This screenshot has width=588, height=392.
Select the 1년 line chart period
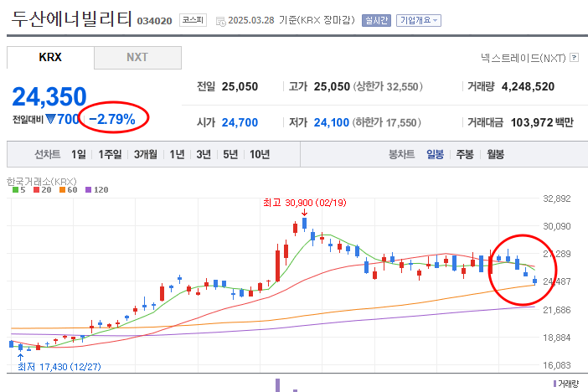coord(177,154)
